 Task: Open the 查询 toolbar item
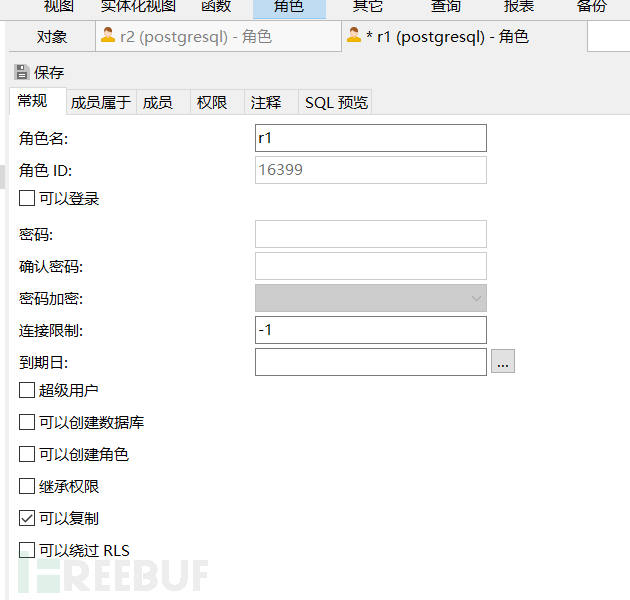click(x=446, y=6)
